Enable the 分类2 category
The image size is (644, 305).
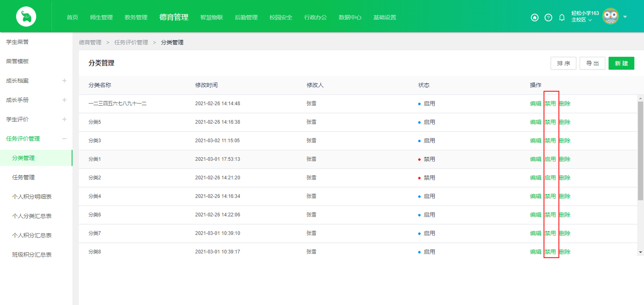(550, 177)
